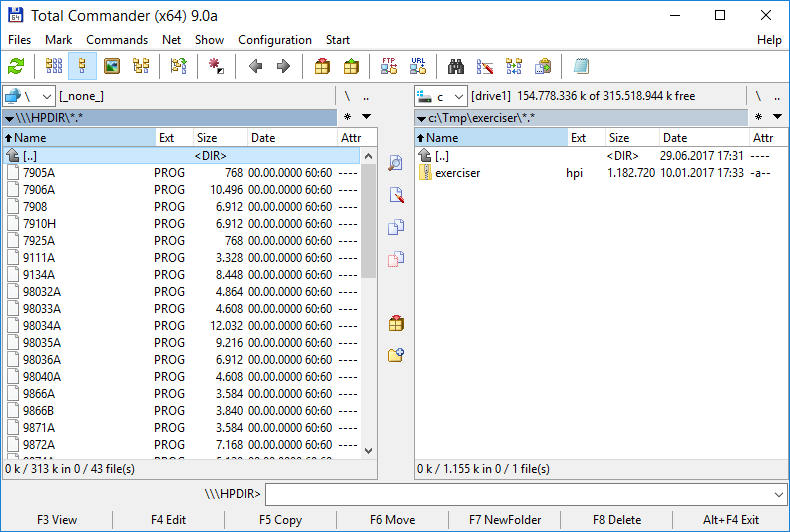Click the new folder icon in middle bar

396,354
